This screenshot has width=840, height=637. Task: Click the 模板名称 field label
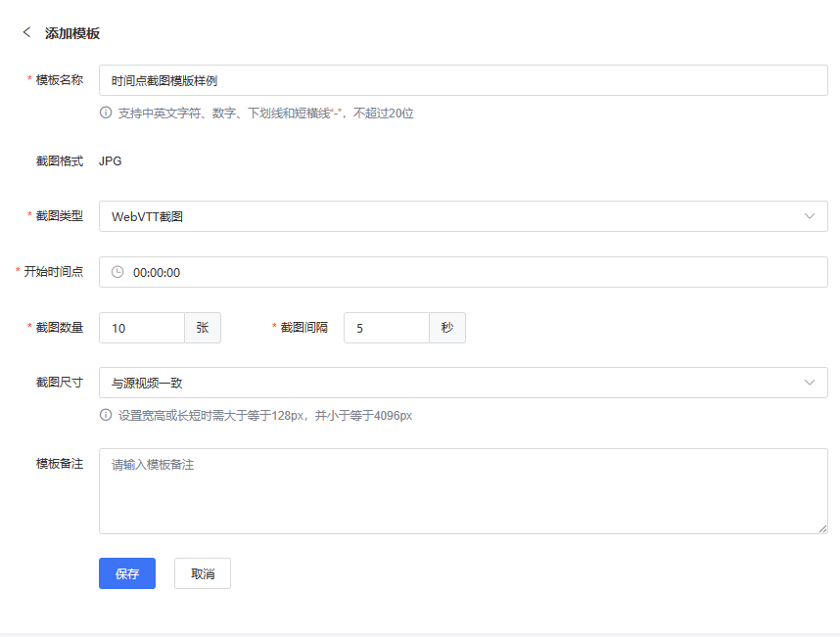tap(59, 80)
